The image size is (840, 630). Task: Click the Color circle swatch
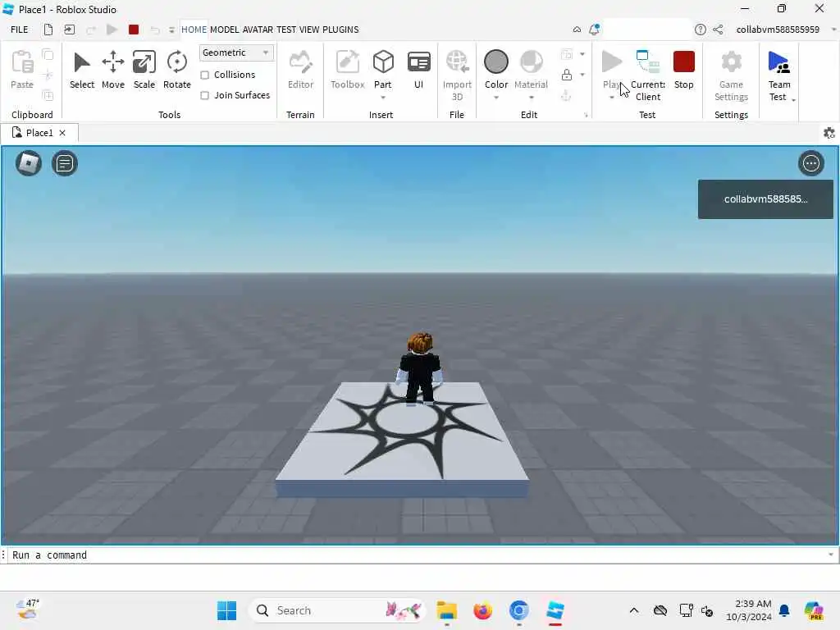tap(496, 62)
